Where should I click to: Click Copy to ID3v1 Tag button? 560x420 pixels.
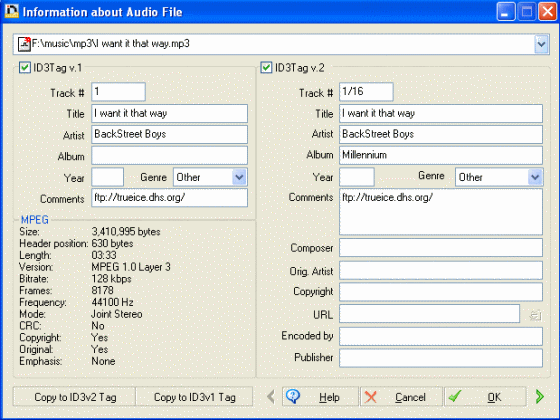(x=195, y=397)
